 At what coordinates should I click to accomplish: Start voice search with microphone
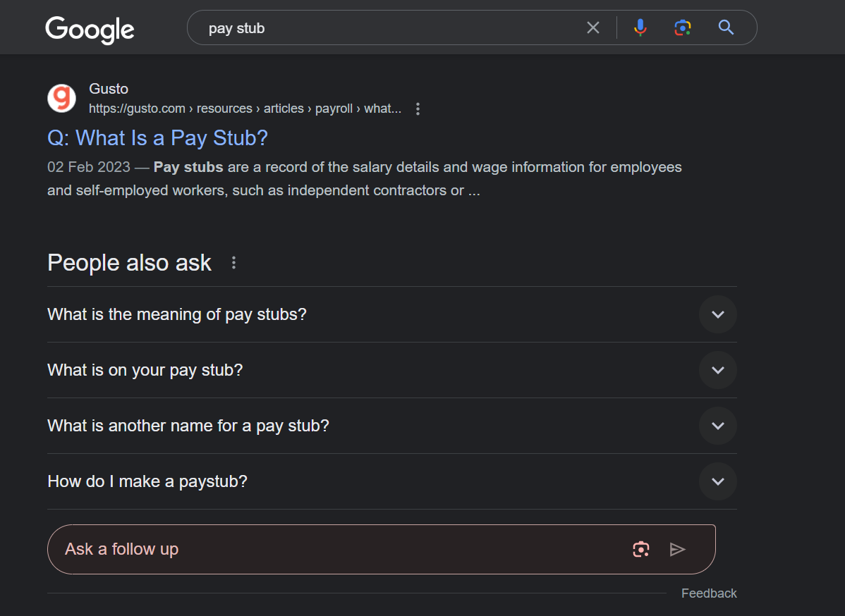640,27
